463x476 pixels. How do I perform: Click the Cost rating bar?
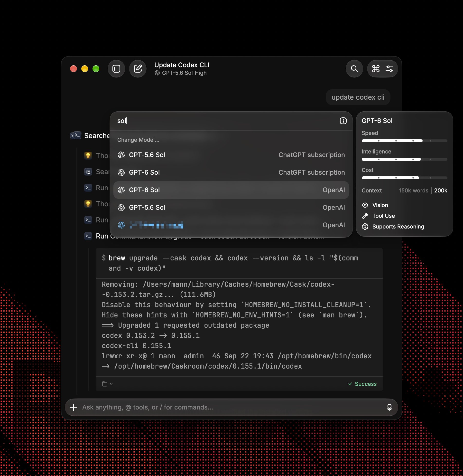(x=404, y=178)
